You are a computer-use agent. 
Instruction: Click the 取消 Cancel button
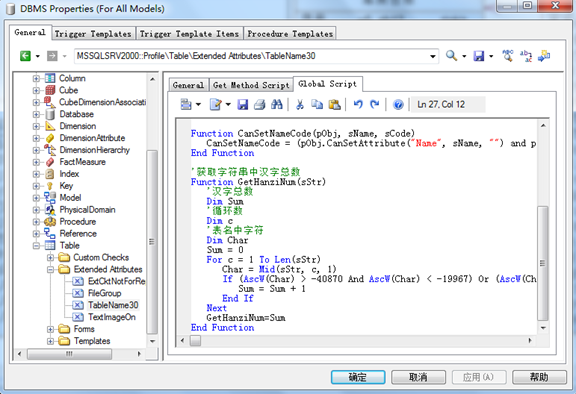point(418,377)
